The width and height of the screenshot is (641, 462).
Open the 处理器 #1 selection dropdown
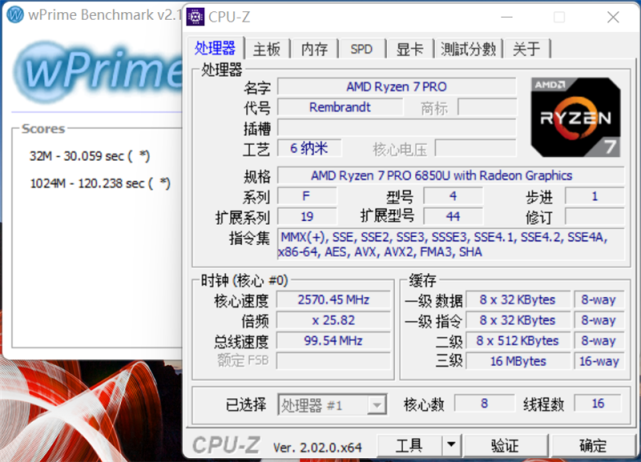tap(332, 405)
